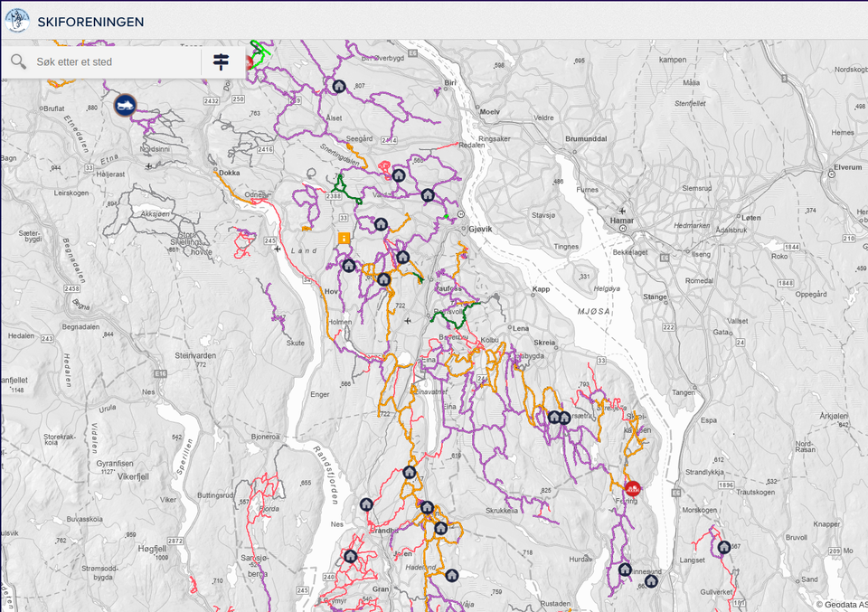Click the Stange place label

click(x=655, y=297)
